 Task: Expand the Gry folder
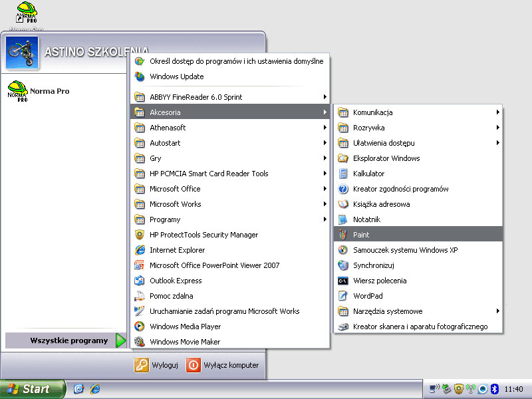[230, 158]
